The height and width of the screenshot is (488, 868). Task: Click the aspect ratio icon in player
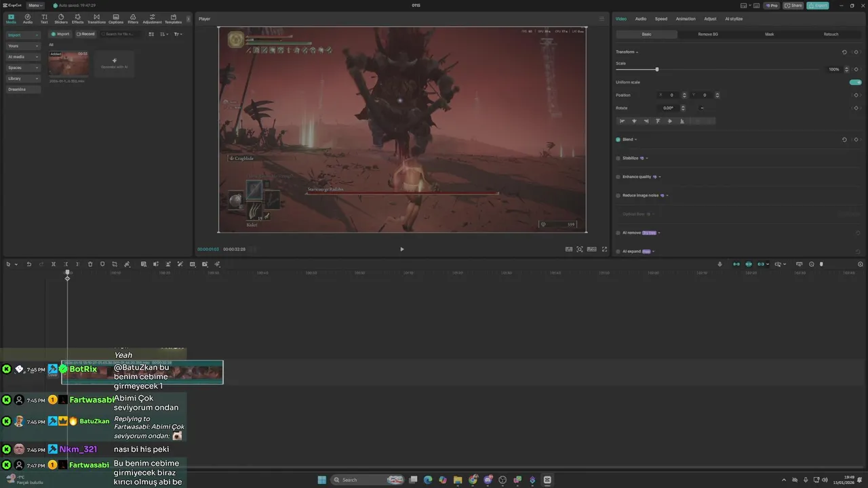(591, 249)
